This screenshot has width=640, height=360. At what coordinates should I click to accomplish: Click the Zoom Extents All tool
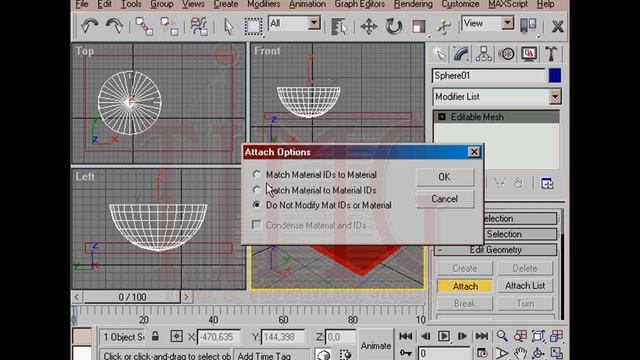coord(556,336)
